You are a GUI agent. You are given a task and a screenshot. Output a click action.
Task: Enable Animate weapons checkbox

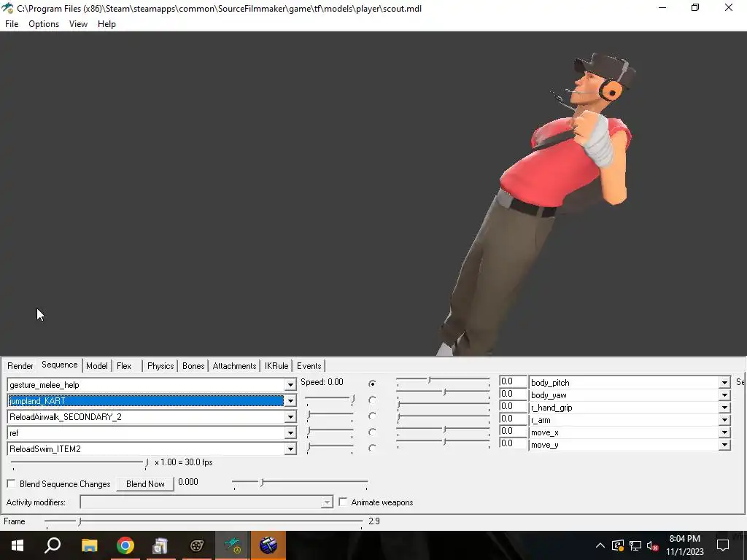click(343, 502)
